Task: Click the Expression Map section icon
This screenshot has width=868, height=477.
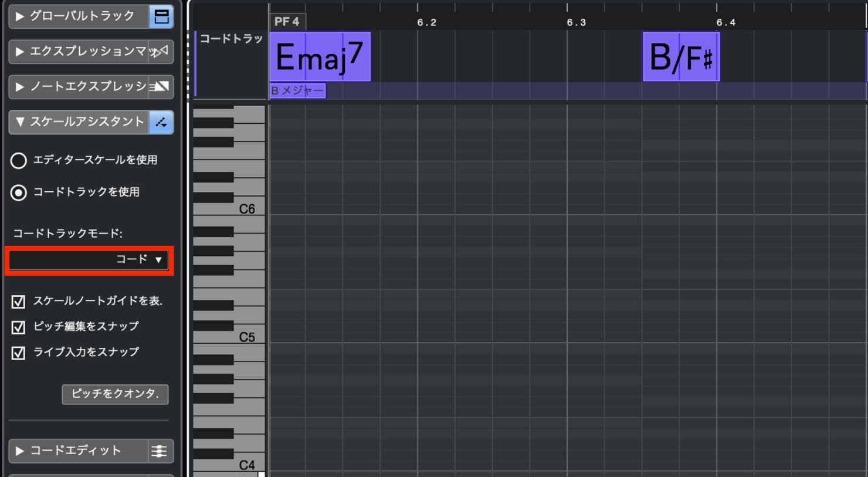Action: (x=161, y=52)
